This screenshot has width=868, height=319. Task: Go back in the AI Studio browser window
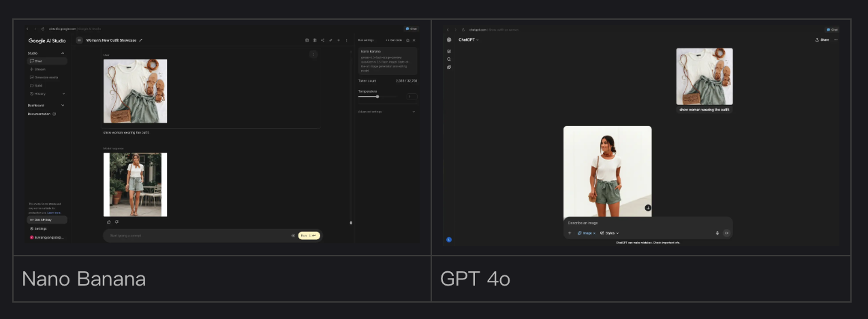[x=27, y=29]
